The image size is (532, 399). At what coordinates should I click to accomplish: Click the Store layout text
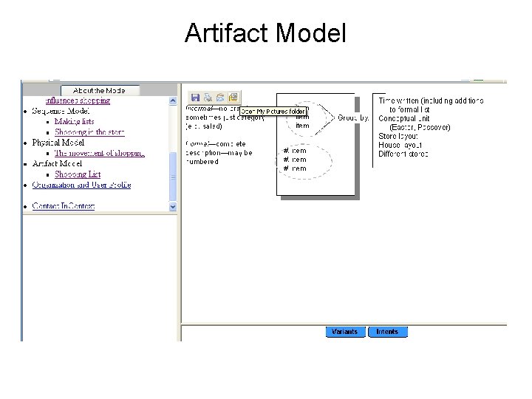click(x=398, y=136)
